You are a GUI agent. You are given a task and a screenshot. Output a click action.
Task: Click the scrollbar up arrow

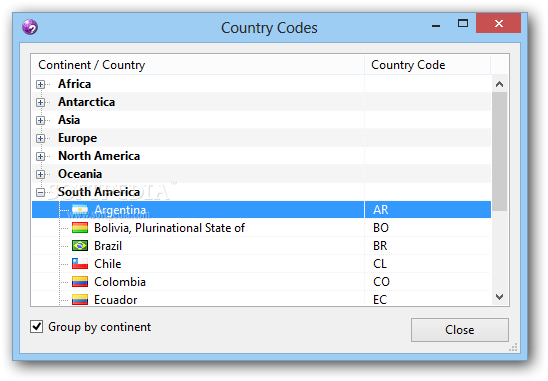499,84
